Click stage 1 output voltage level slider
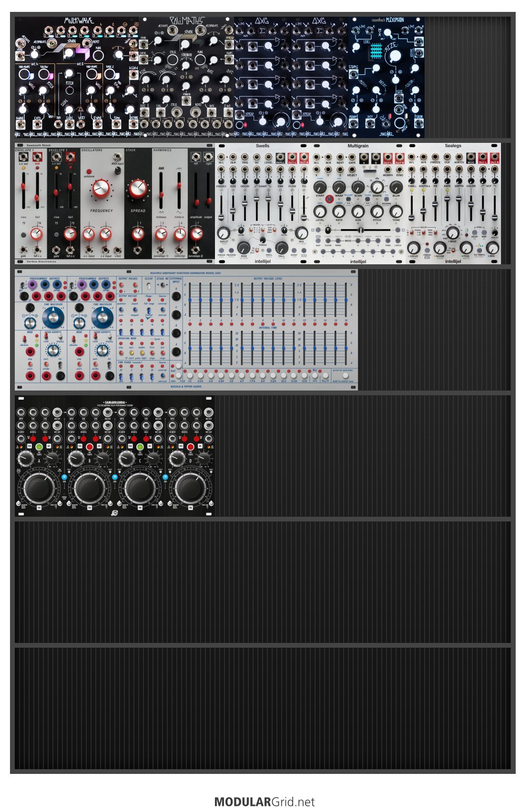530x812 pixels. coord(190,300)
